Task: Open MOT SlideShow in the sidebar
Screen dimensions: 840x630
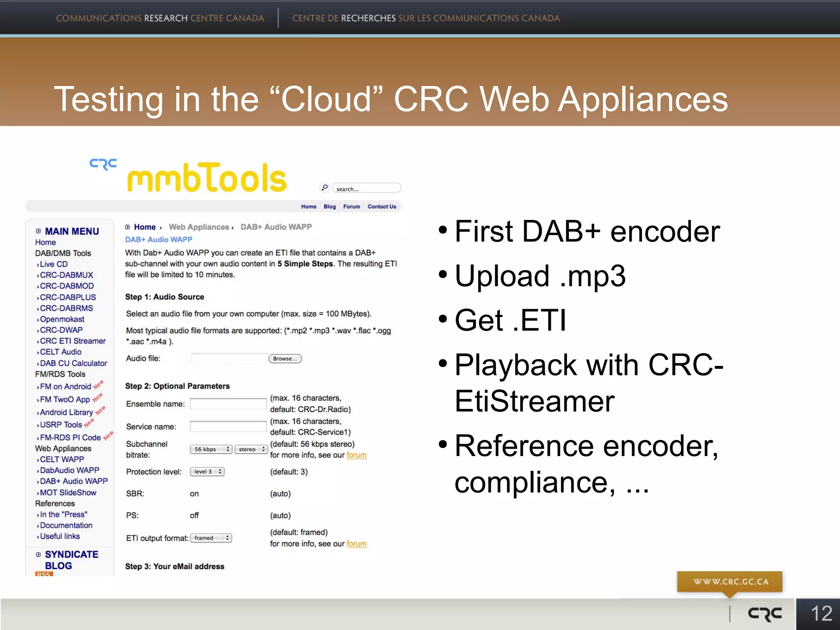Action: tap(68, 493)
